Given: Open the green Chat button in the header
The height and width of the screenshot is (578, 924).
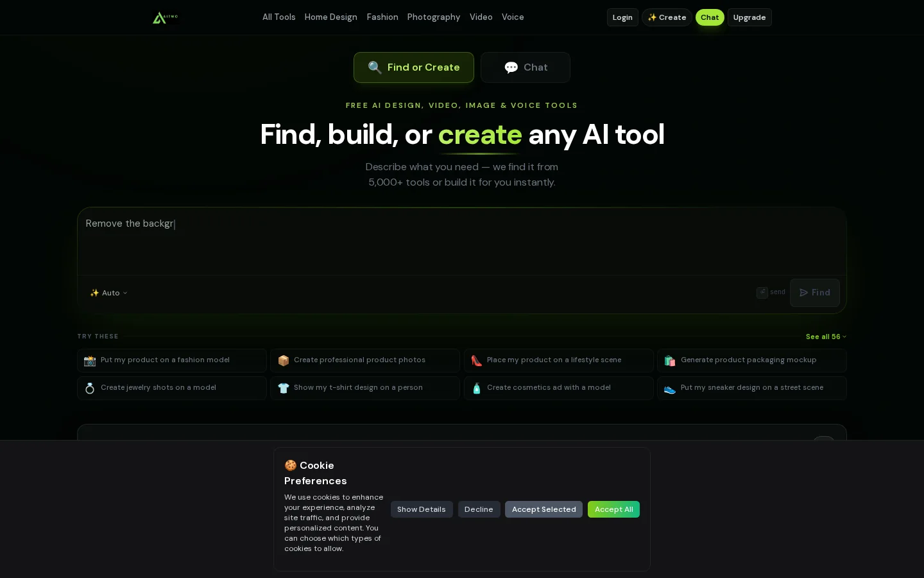Looking at the screenshot, I should tap(710, 17).
